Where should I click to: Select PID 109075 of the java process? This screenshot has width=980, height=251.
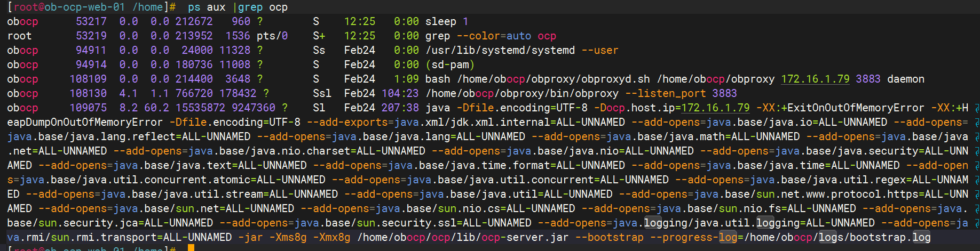click(x=88, y=108)
